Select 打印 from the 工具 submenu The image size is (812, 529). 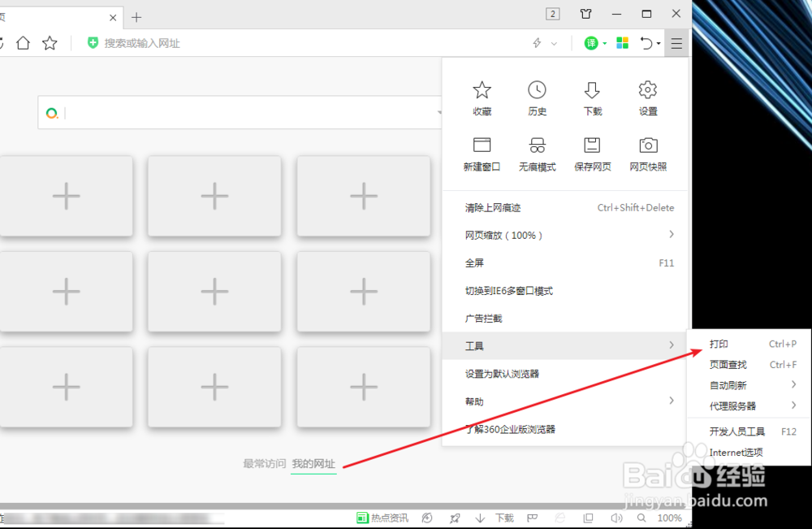point(718,344)
